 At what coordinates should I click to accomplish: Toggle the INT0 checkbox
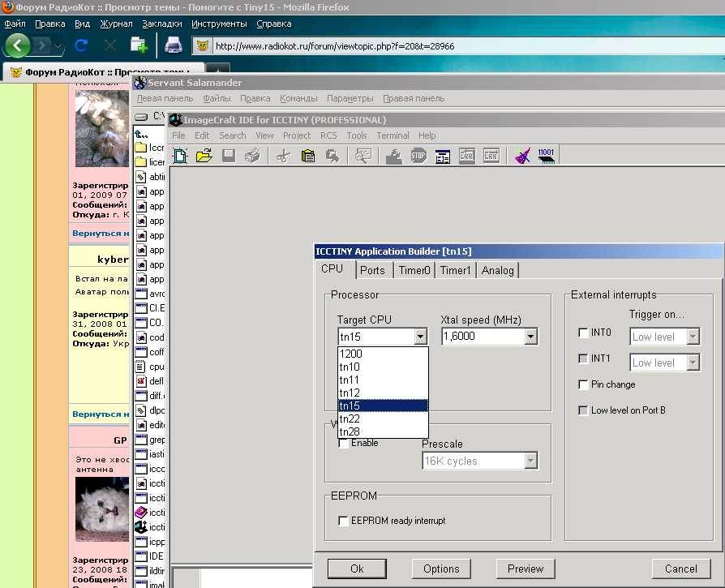point(583,333)
